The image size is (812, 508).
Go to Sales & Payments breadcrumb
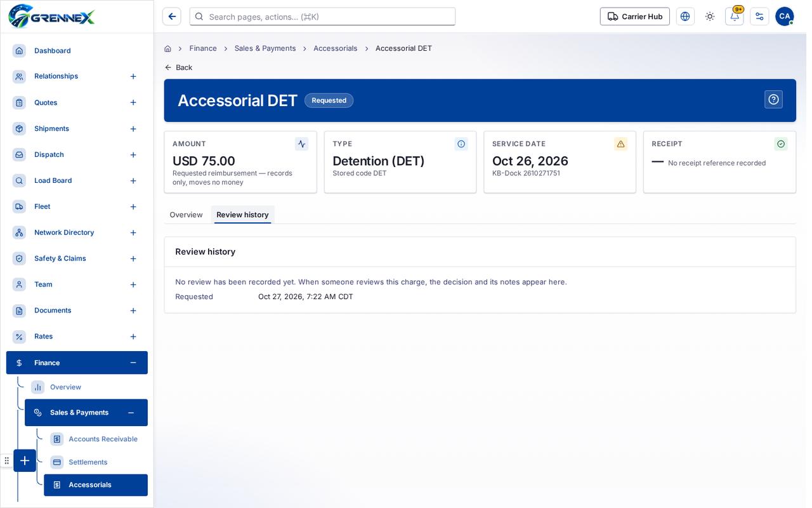(x=265, y=48)
